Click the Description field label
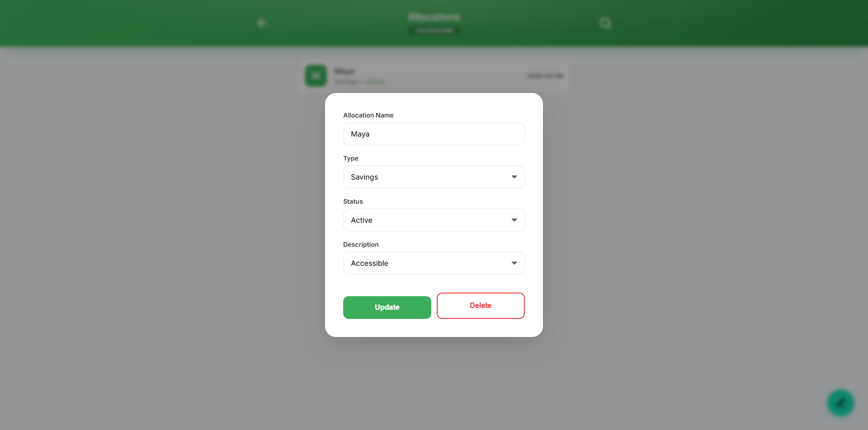The height and width of the screenshot is (430, 868). (361, 244)
